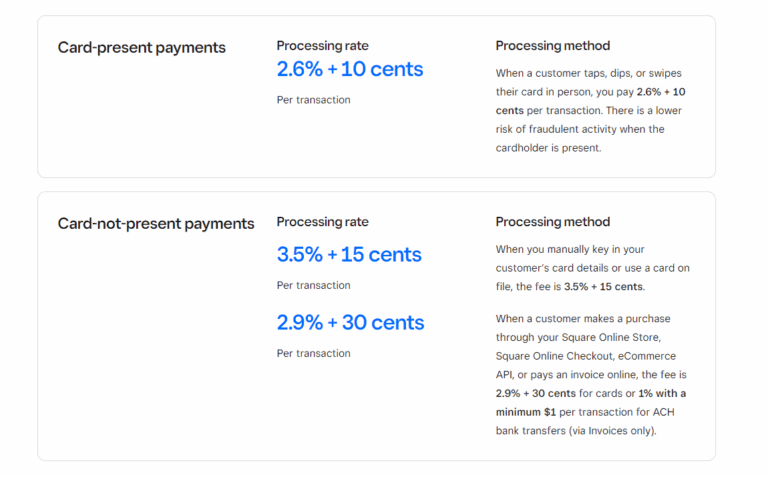This screenshot has width=768, height=477.
Task: Click the "Square Online Store" text
Action: 612,337
